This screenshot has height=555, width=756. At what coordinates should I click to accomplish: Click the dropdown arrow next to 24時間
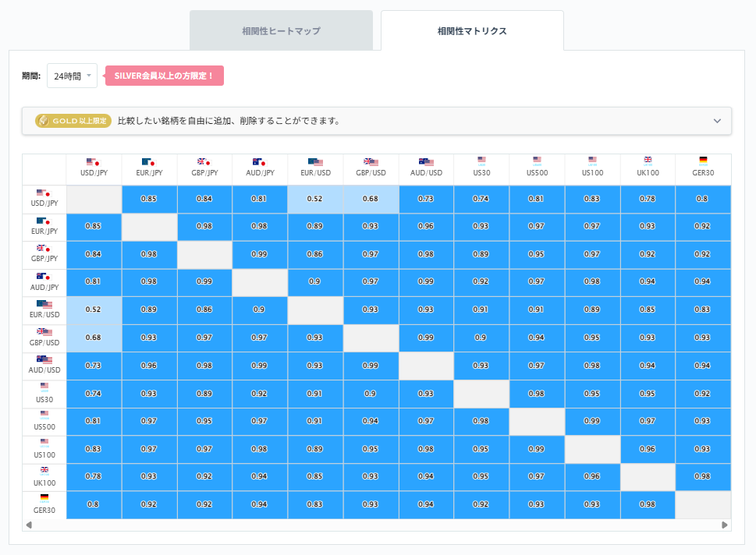[89, 76]
